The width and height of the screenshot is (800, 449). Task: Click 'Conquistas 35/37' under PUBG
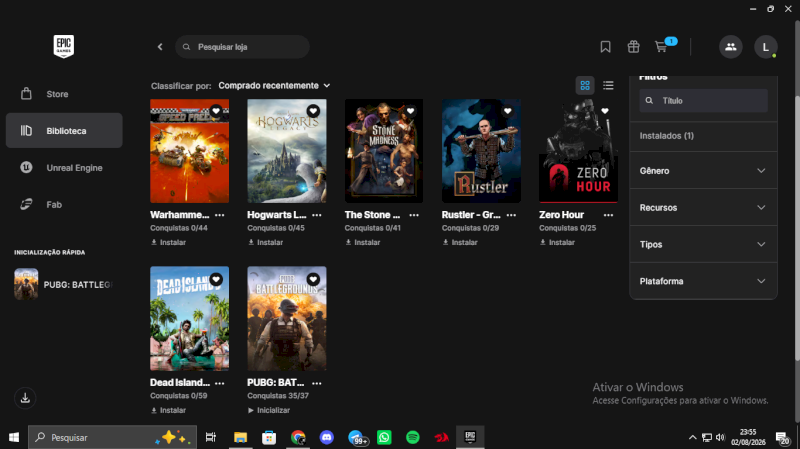[278, 396]
